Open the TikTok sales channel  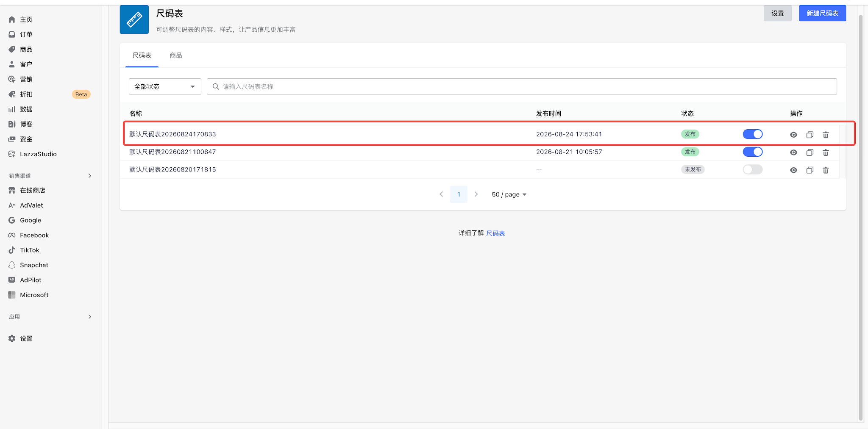[x=29, y=250]
